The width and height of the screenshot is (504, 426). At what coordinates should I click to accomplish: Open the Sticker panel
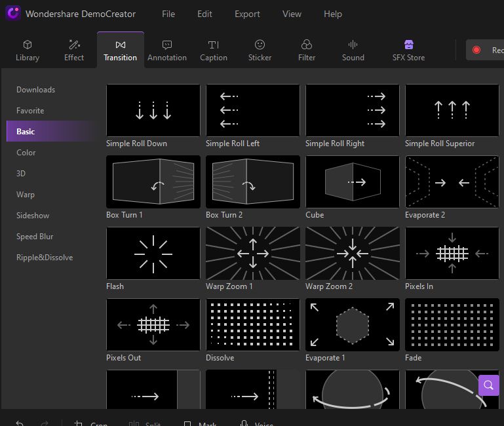[260, 50]
